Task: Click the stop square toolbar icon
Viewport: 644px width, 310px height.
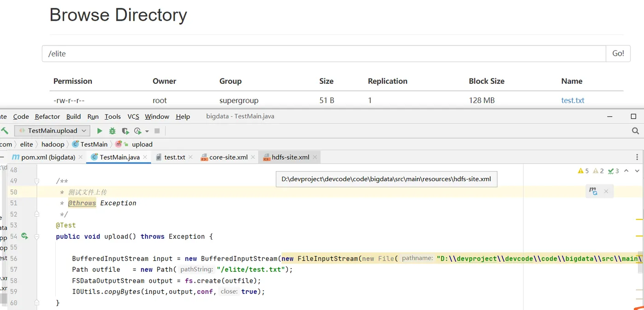Action: 157,131
